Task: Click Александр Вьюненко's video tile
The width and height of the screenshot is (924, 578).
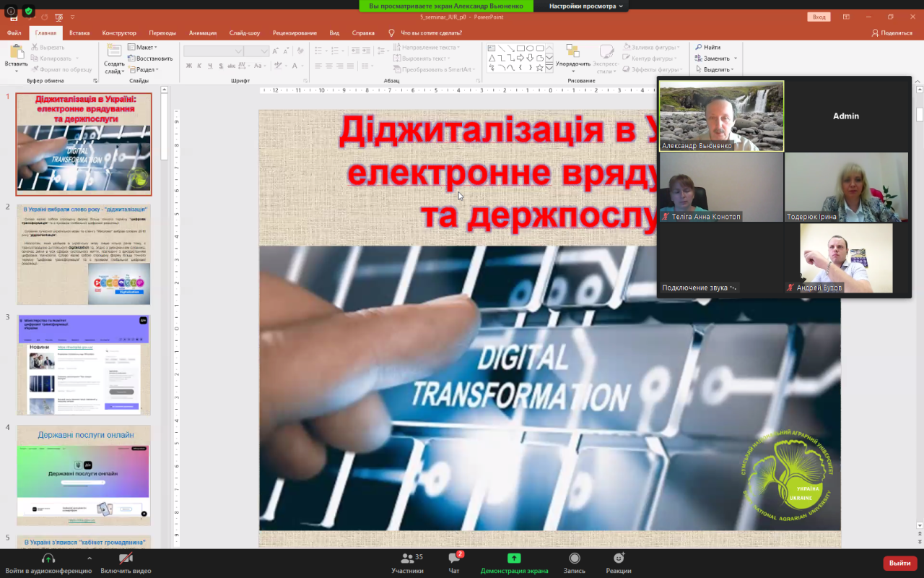Action: (x=721, y=116)
